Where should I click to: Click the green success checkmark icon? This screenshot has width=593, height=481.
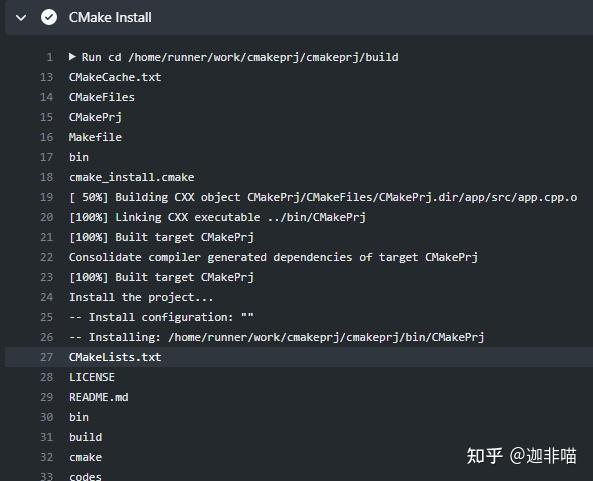(x=49, y=17)
